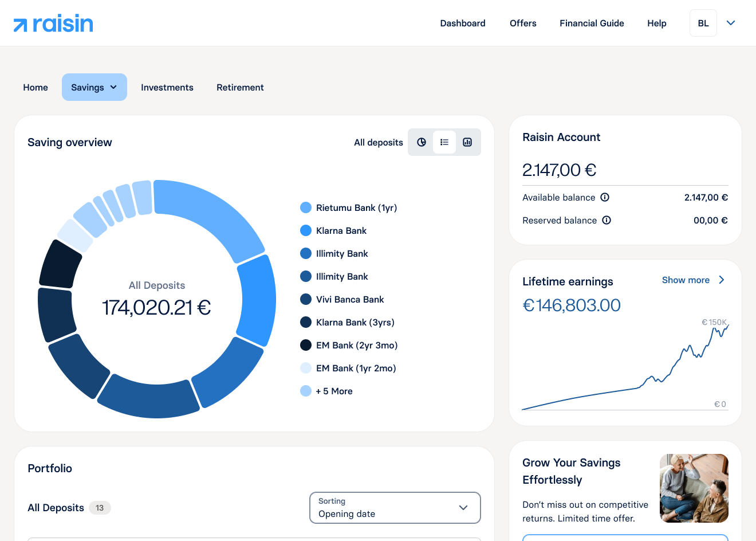Open Dashboard in top navigation
The width and height of the screenshot is (756, 541).
(x=463, y=23)
